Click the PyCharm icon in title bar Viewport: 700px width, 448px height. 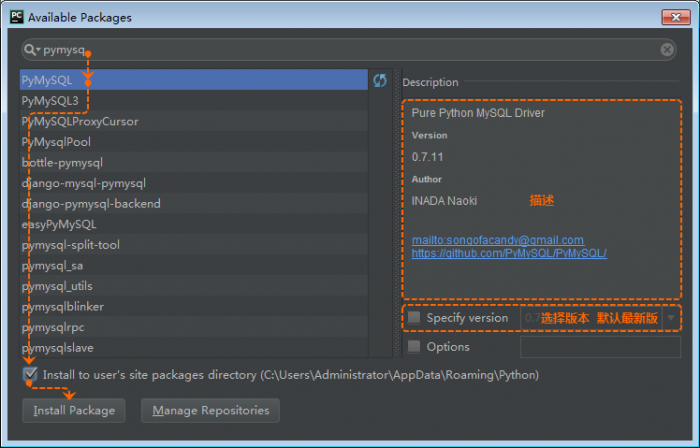coord(13,17)
